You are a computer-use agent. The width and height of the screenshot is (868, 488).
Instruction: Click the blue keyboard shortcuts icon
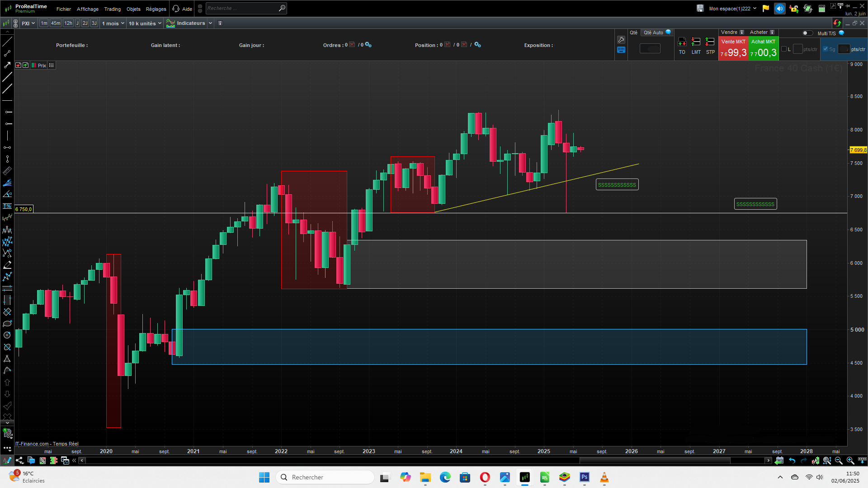tap(621, 50)
